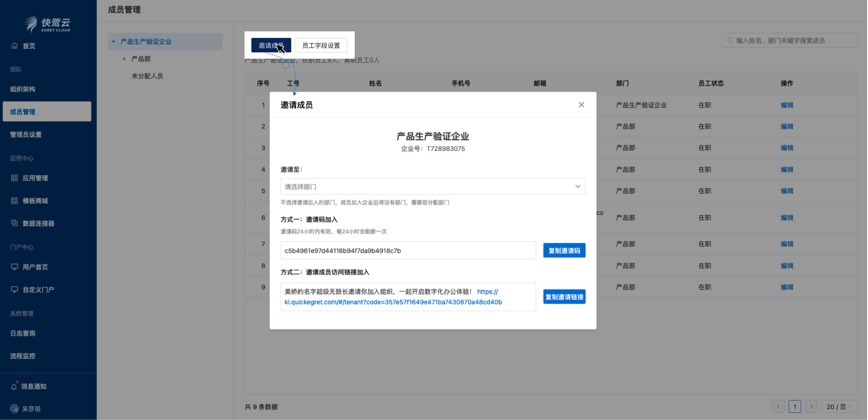Open 组织架构 in the sidebar

tap(23, 89)
